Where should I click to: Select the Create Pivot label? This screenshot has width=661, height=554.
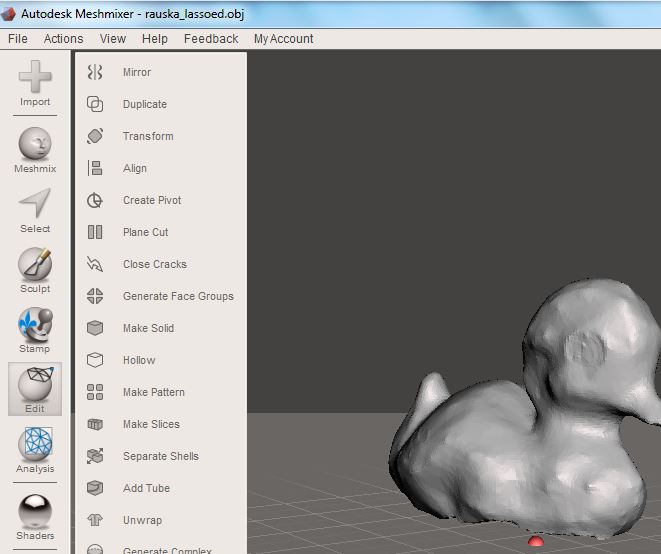(152, 200)
